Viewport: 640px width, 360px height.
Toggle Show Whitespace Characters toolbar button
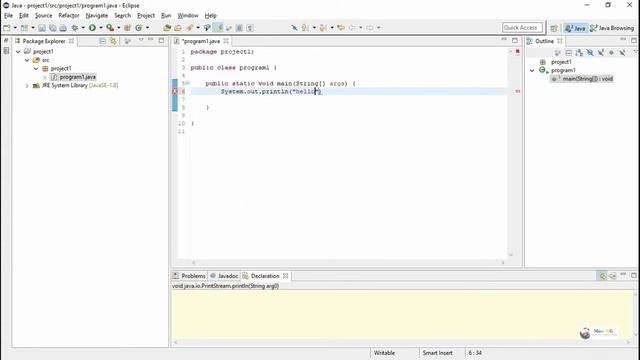(x=250, y=28)
